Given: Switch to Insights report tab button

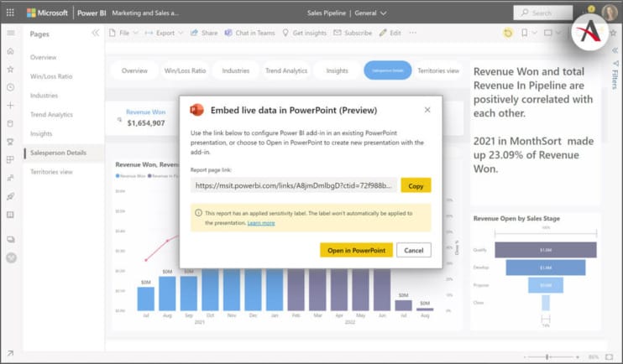Looking at the screenshot, I should (x=337, y=70).
